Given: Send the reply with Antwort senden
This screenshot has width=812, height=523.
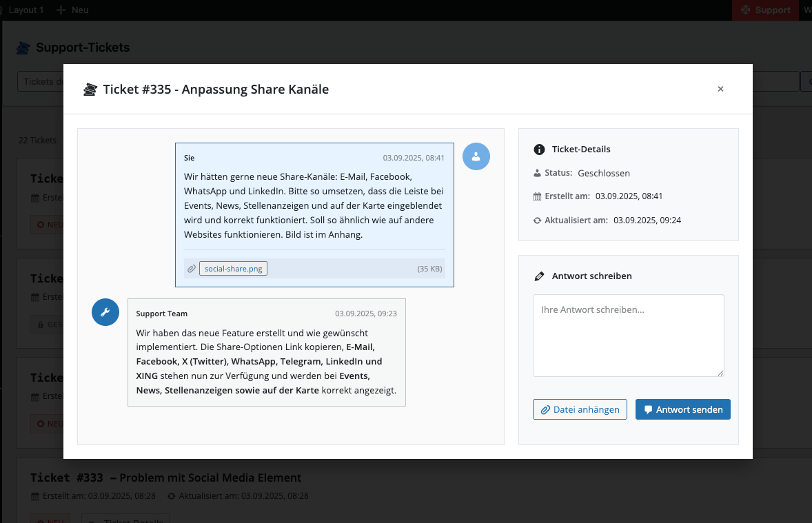Looking at the screenshot, I should click(682, 409).
